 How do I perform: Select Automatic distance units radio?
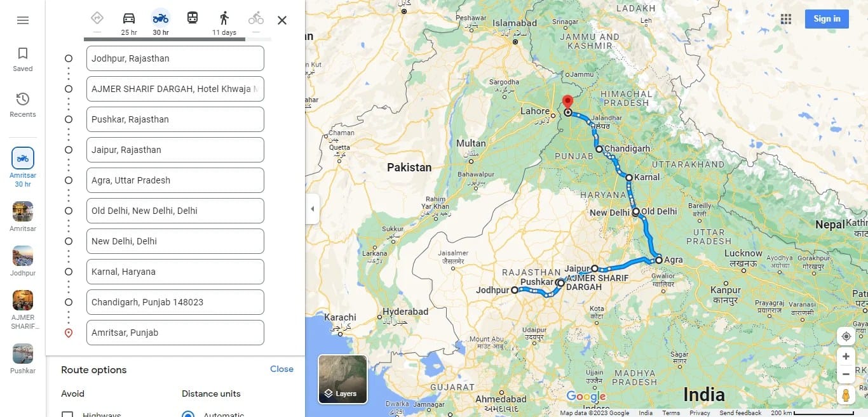(187, 414)
